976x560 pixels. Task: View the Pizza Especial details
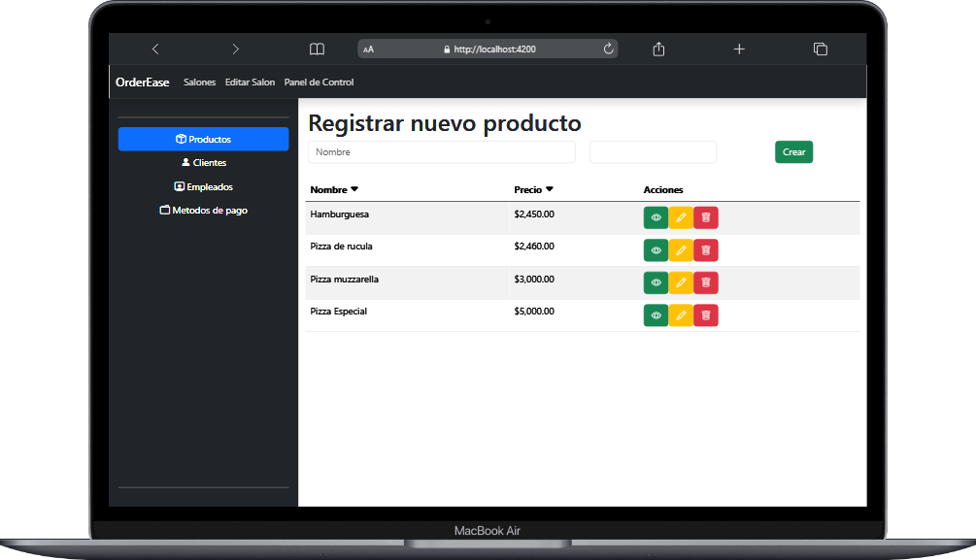(x=656, y=315)
